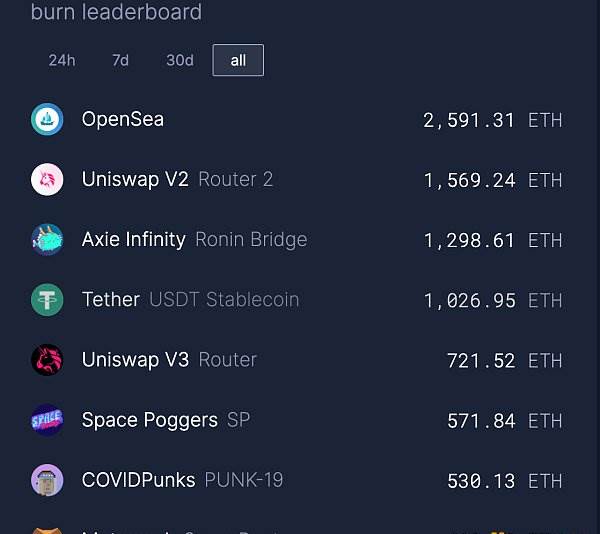Click the Uniswap V3 dark unicorn icon

[x=47, y=360]
